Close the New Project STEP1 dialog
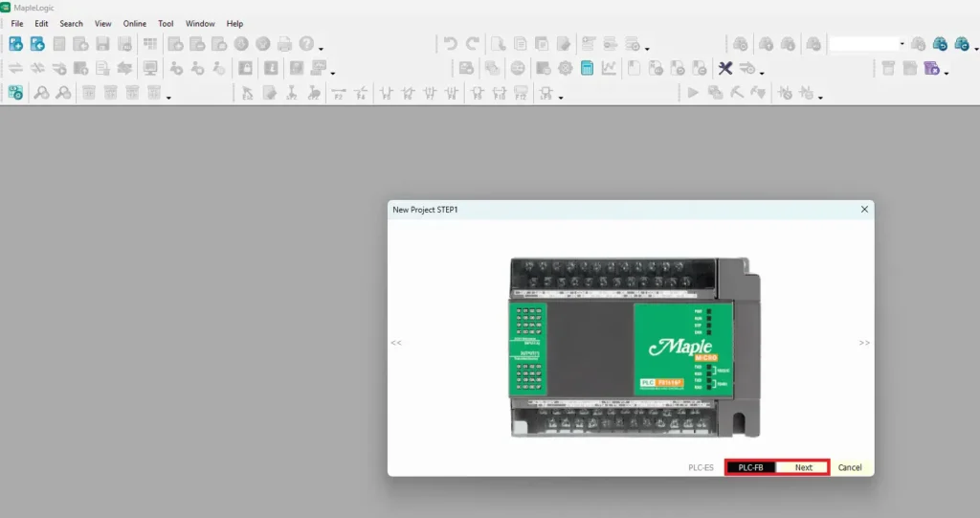Image resolution: width=980 pixels, height=518 pixels. click(864, 209)
